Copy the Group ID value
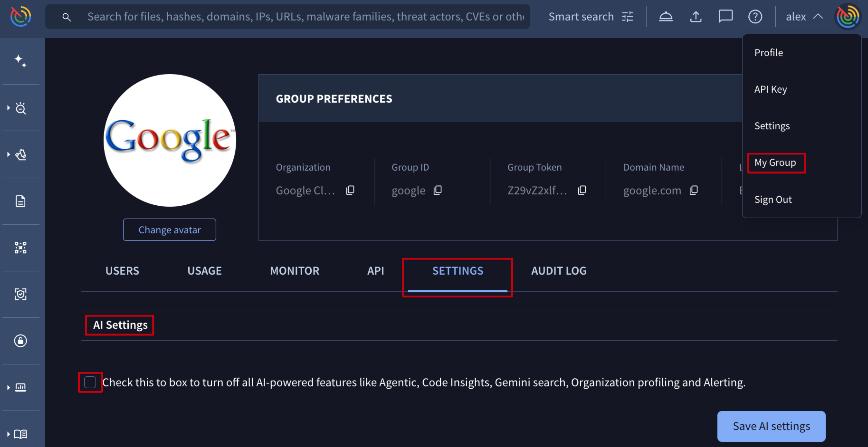Screen dimensions: 868x447 (437, 190)
